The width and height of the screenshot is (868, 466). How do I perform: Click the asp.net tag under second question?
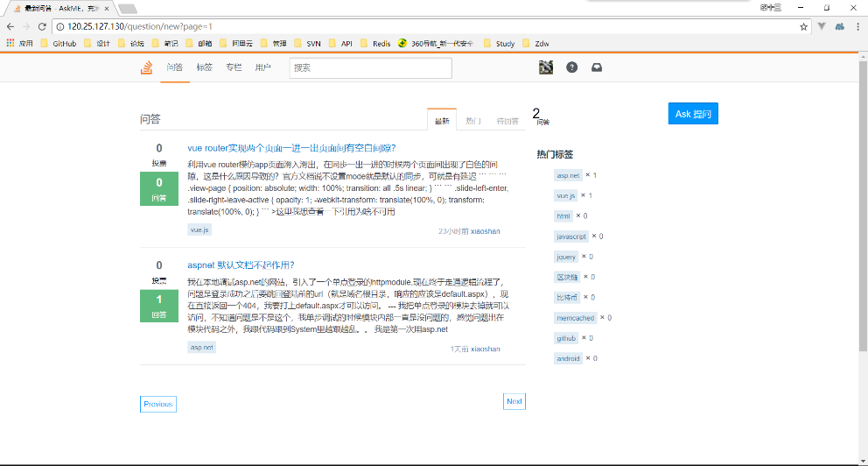[201, 348]
